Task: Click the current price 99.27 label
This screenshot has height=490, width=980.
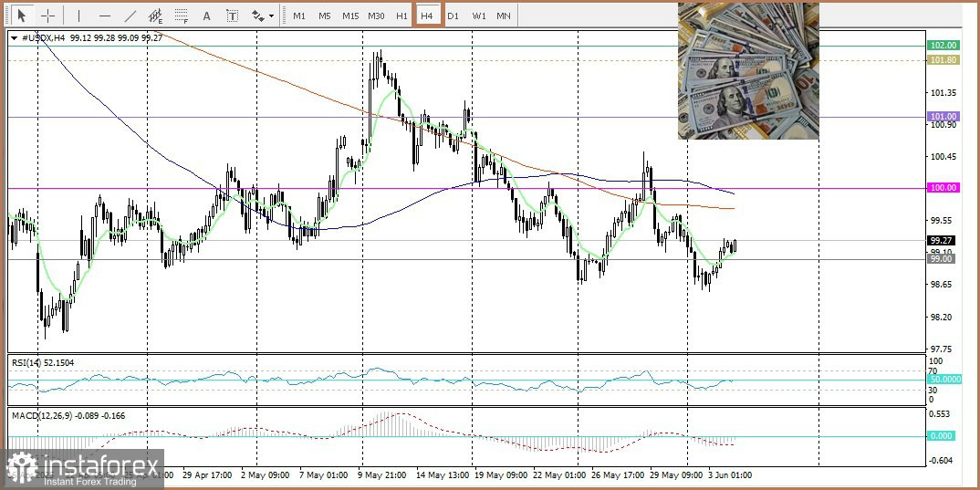Action: coord(941,240)
